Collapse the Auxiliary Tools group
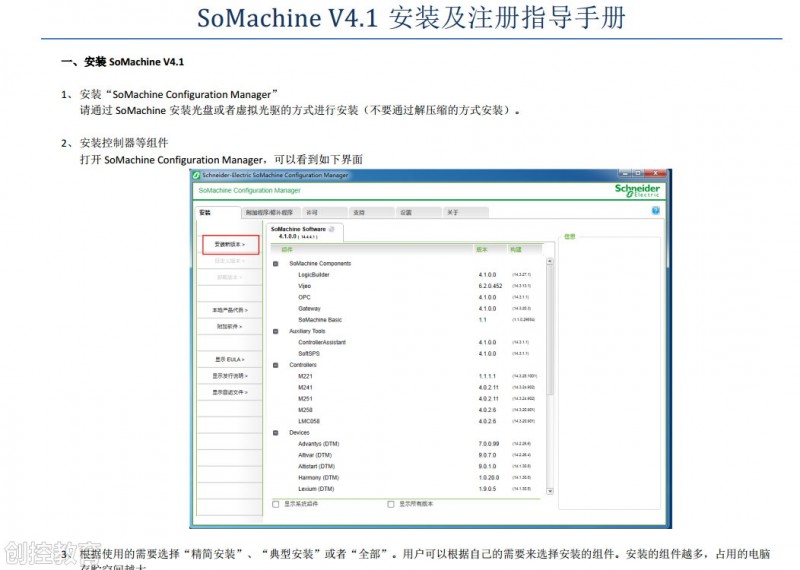 click(276, 332)
